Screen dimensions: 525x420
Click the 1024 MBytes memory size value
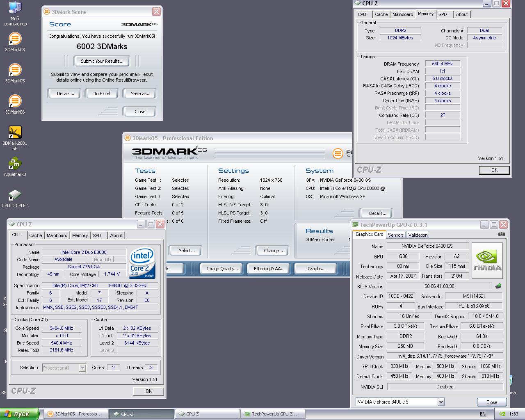coord(400,38)
